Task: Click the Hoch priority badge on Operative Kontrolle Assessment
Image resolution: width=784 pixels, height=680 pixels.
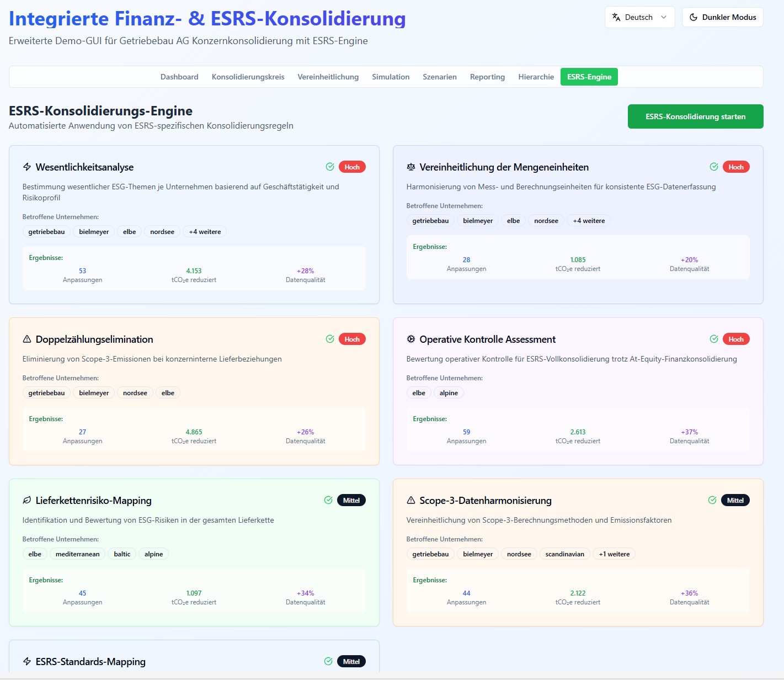Action: click(735, 339)
